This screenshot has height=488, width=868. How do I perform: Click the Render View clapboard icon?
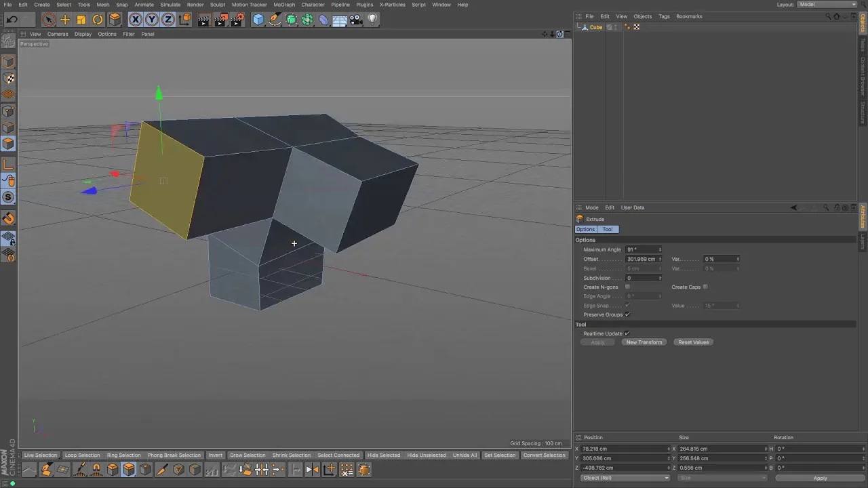[203, 19]
